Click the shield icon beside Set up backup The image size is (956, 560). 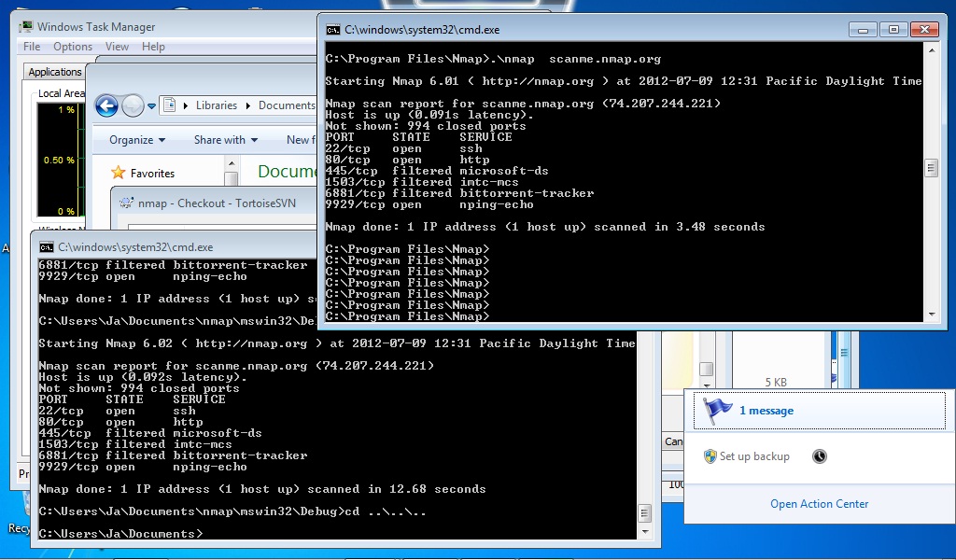pyautogui.click(x=710, y=456)
